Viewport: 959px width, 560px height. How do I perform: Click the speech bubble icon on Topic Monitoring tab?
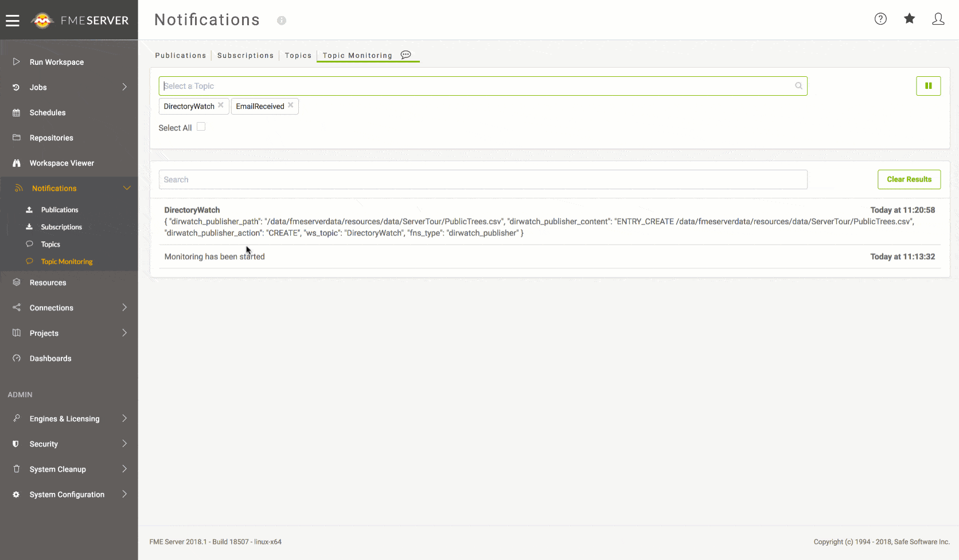point(406,55)
